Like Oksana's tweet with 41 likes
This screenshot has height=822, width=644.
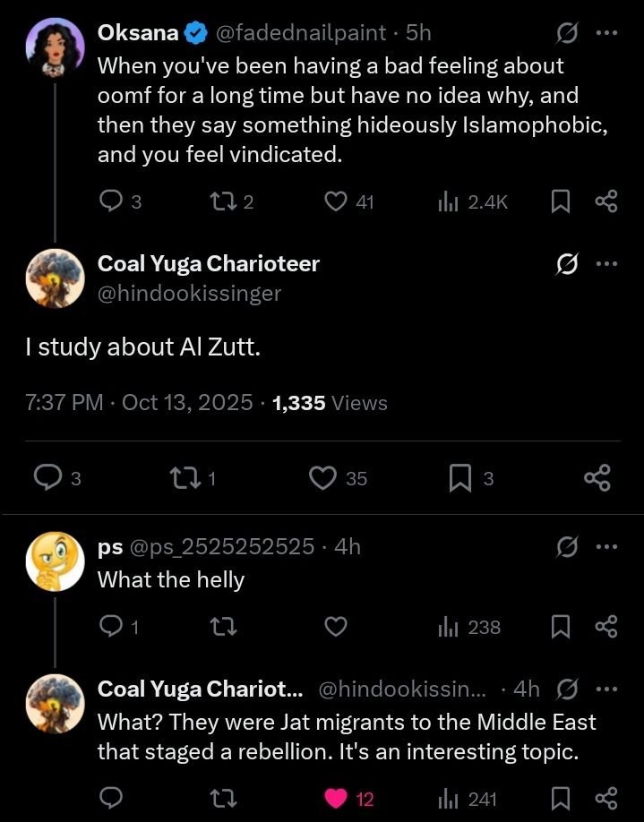tap(335, 202)
